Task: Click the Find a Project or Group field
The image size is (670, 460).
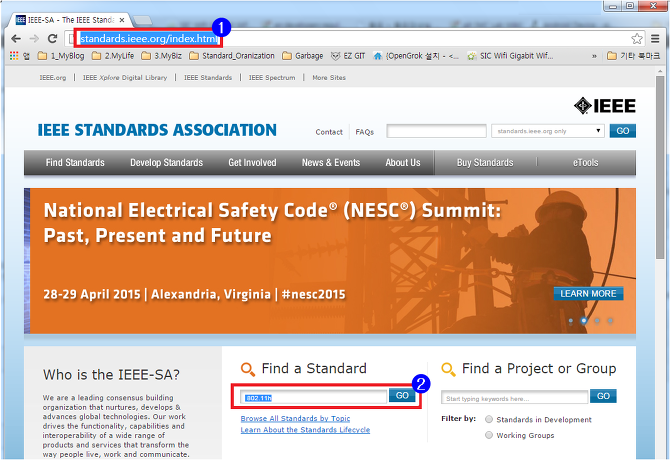Action: tap(514, 398)
